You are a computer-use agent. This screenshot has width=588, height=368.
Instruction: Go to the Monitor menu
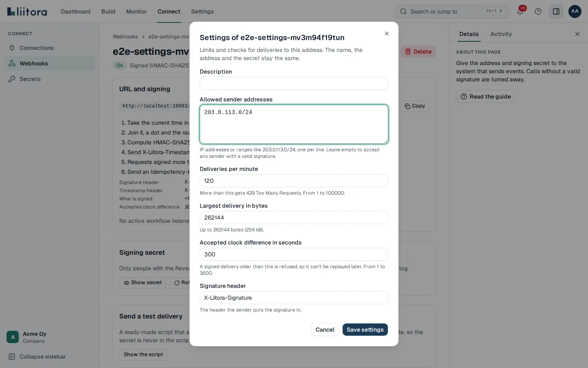136,11
